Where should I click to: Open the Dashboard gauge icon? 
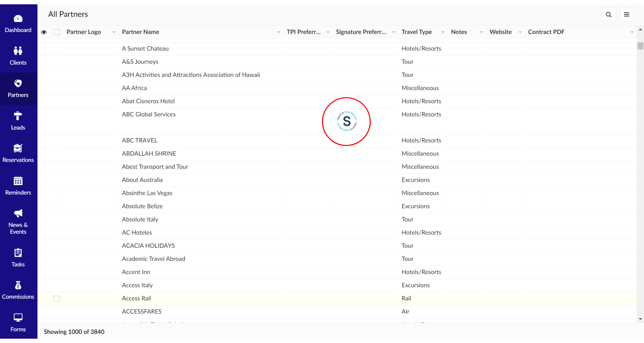(18, 19)
